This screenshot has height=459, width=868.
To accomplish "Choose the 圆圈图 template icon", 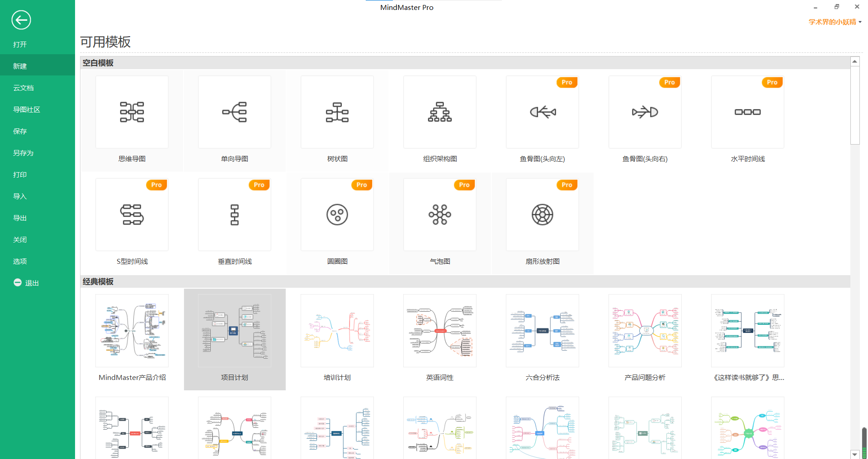I will click(x=337, y=215).
